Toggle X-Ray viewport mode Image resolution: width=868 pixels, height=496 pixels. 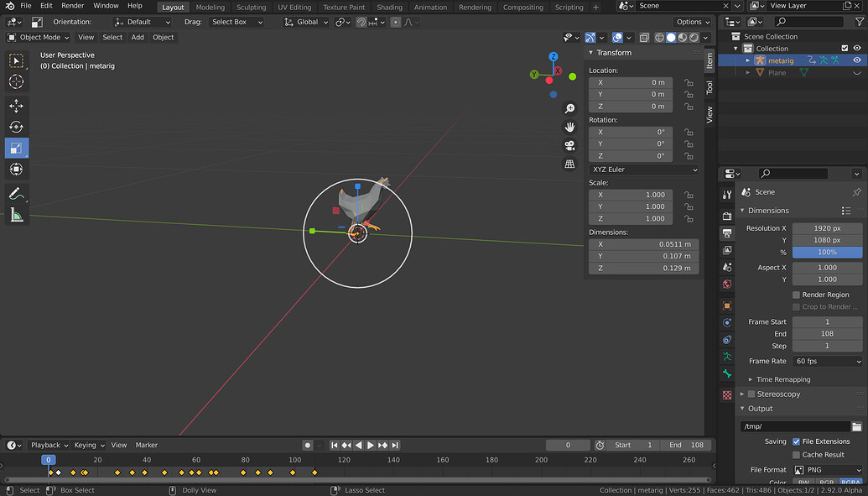tap(645, 38)
